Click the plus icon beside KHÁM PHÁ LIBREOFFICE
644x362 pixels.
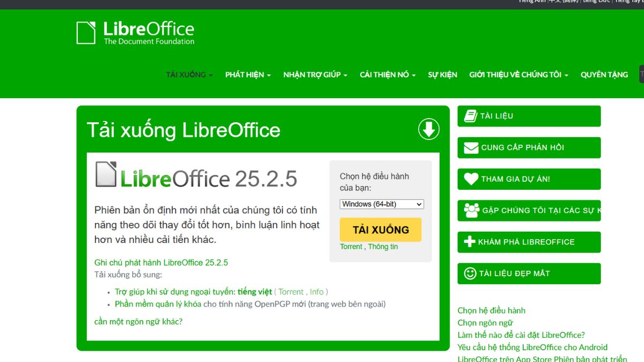point(470,242)
